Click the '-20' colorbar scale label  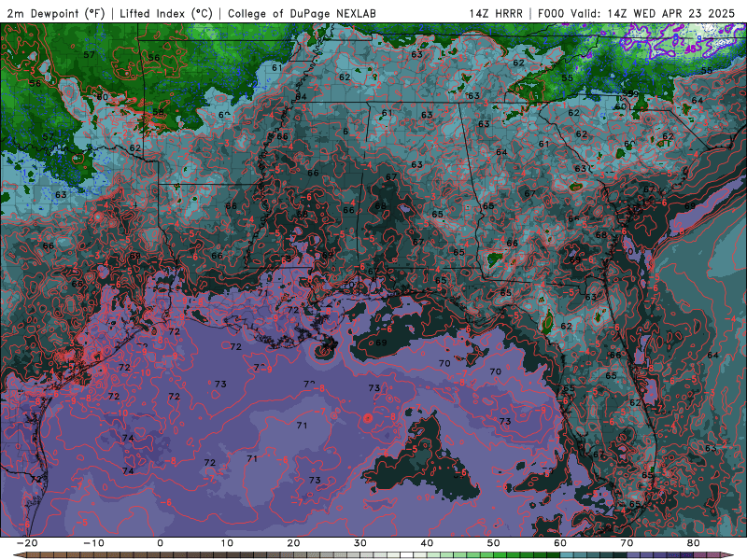[x=27, y=543]
